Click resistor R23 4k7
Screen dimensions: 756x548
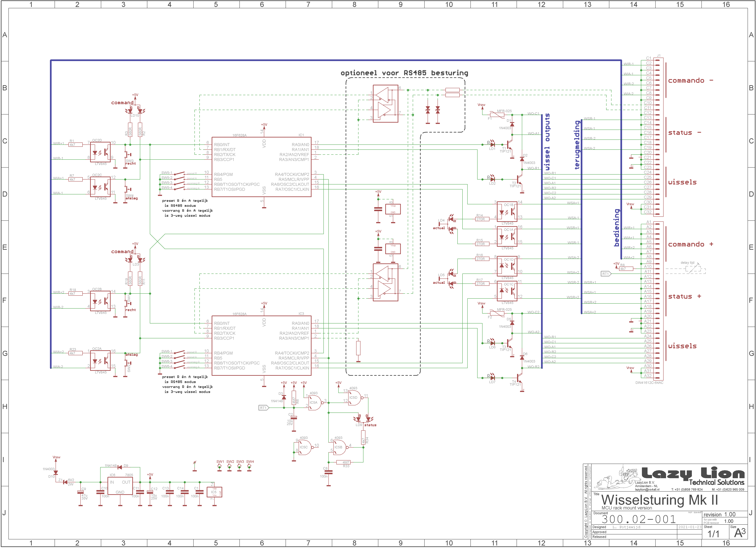click(x=76, y=353)
